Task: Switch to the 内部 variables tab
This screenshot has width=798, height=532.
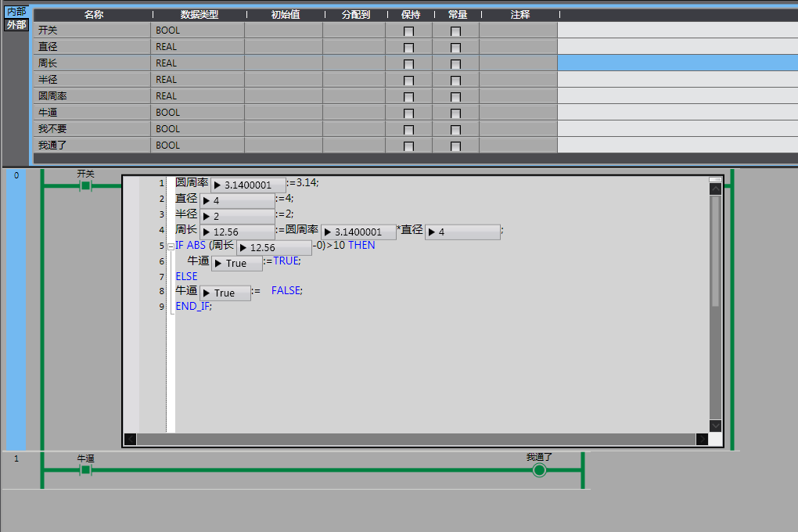Action: point(16,12)
